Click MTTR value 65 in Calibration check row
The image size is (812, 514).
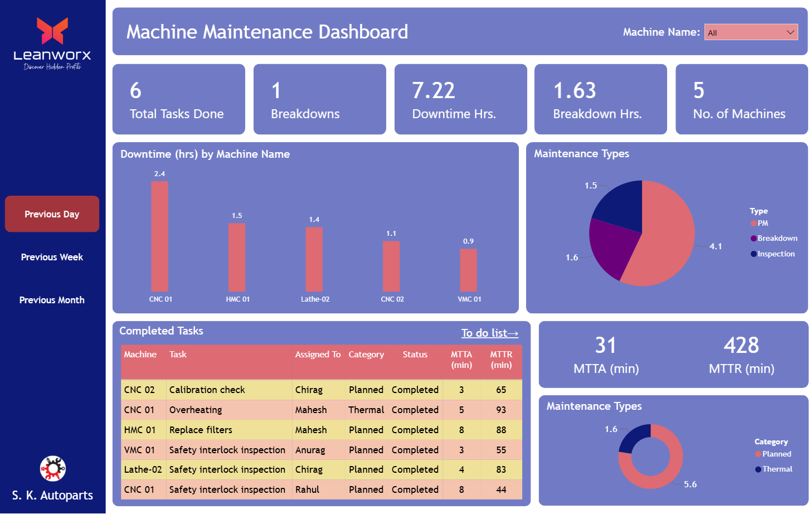coord(501,390)
